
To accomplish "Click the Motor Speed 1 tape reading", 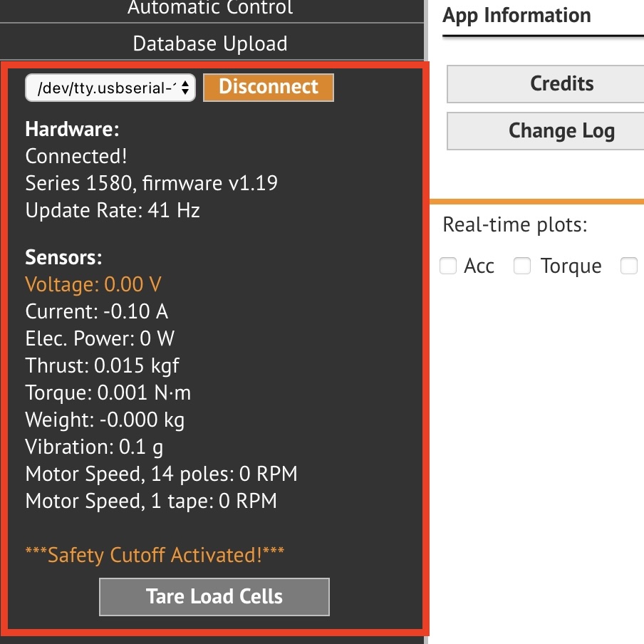I will coord(151,501).
